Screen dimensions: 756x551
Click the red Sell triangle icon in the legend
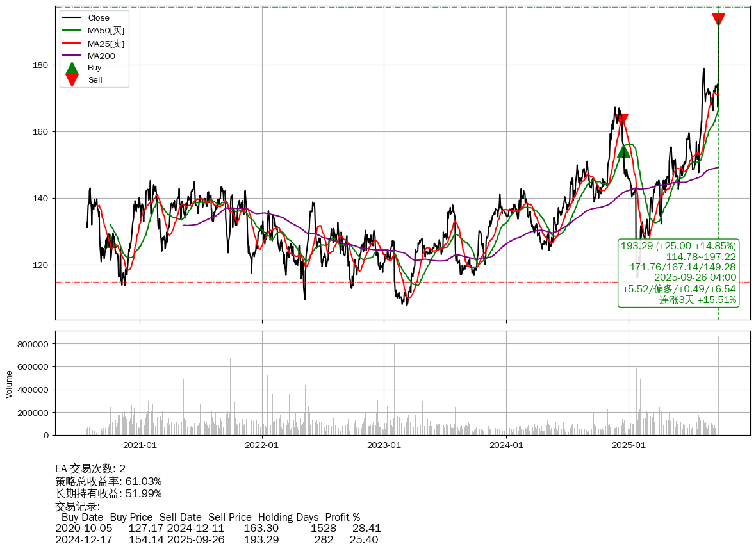72,80
